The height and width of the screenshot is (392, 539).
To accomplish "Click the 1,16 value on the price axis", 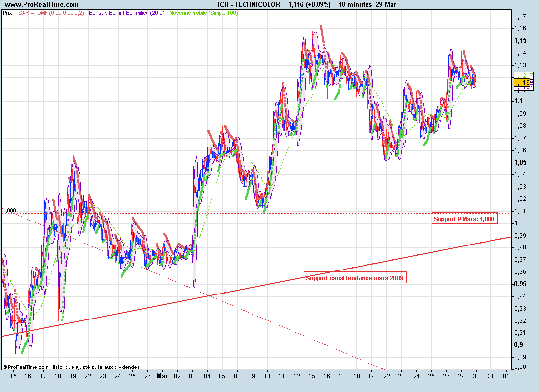I will click(x=520, y=28).
